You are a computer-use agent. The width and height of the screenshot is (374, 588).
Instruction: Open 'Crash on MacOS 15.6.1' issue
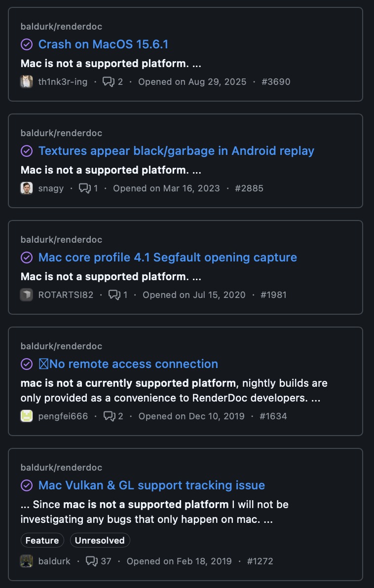tap(103, 44)
